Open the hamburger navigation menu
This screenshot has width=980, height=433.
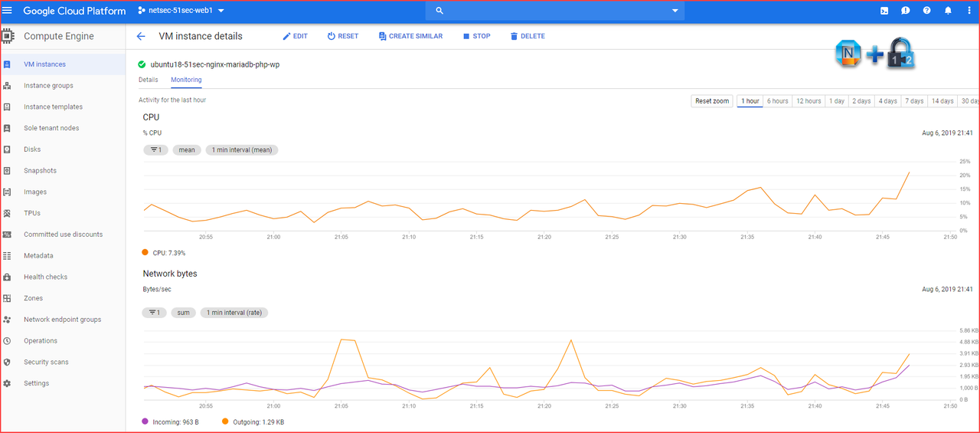tap(8, 11)
